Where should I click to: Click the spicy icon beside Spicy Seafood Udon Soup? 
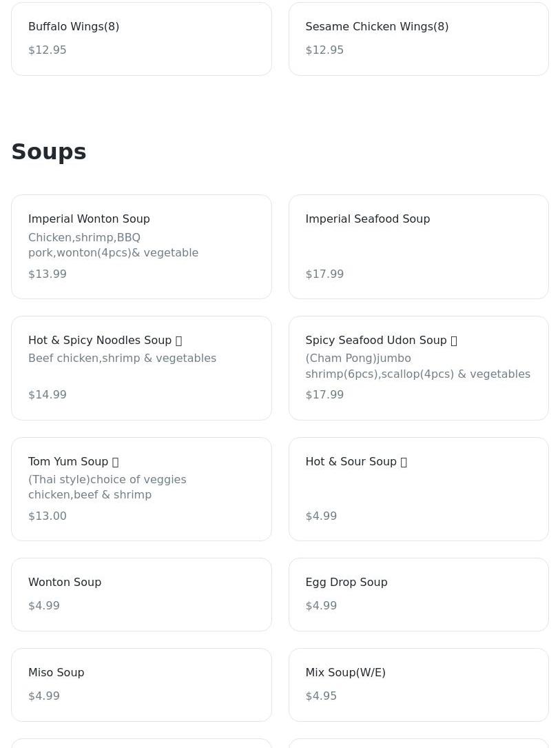453,341
